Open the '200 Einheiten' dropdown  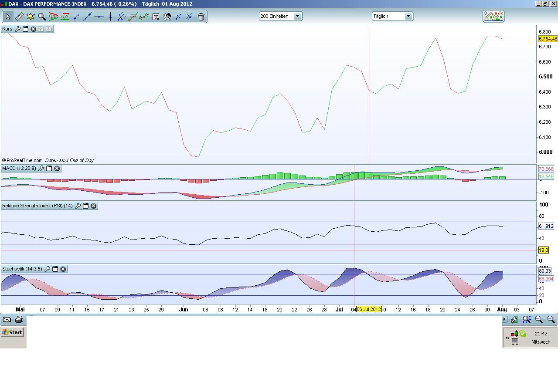[x=297, y=16]
